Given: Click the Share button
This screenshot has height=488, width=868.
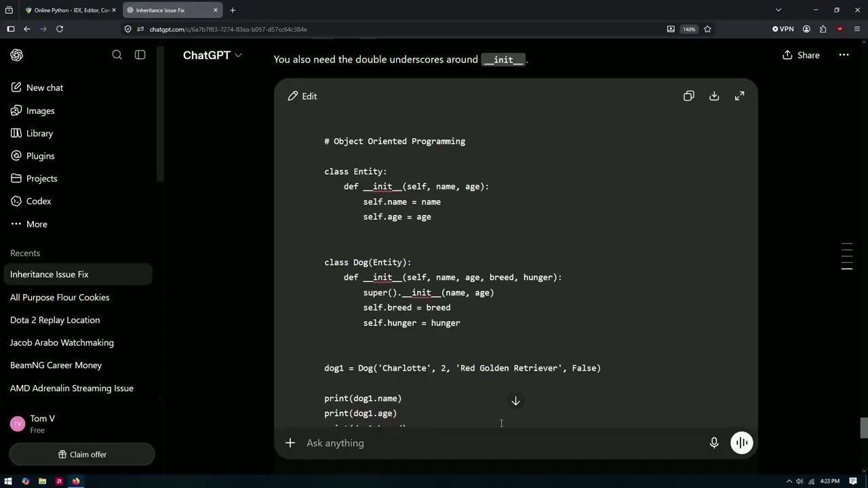Looking at the screenshot, I should point(801,55).
